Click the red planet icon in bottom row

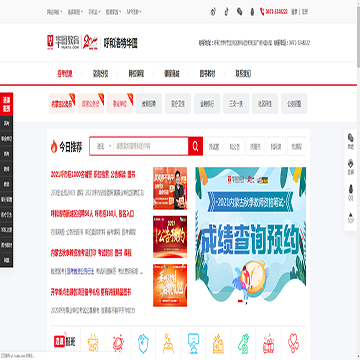coord(118,344)
